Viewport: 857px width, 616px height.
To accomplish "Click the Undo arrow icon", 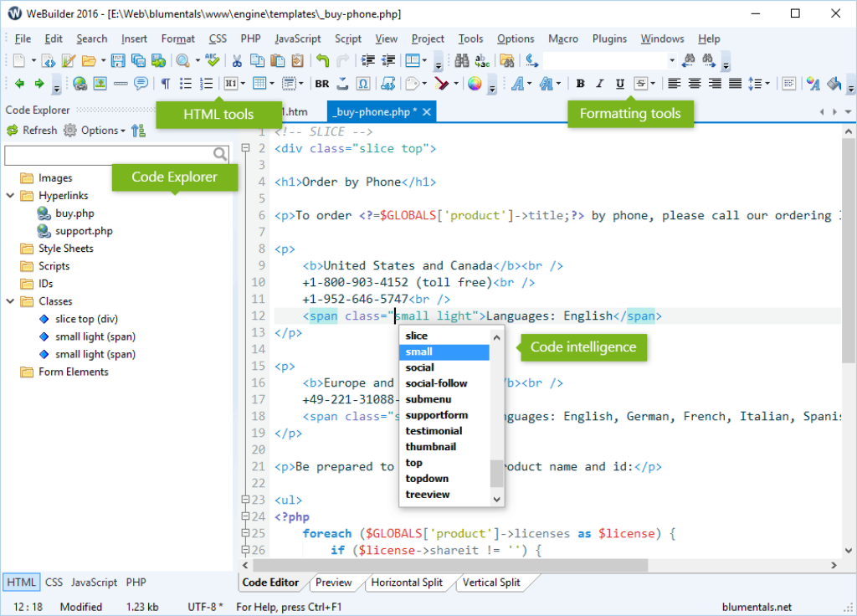I will [322, 60].
